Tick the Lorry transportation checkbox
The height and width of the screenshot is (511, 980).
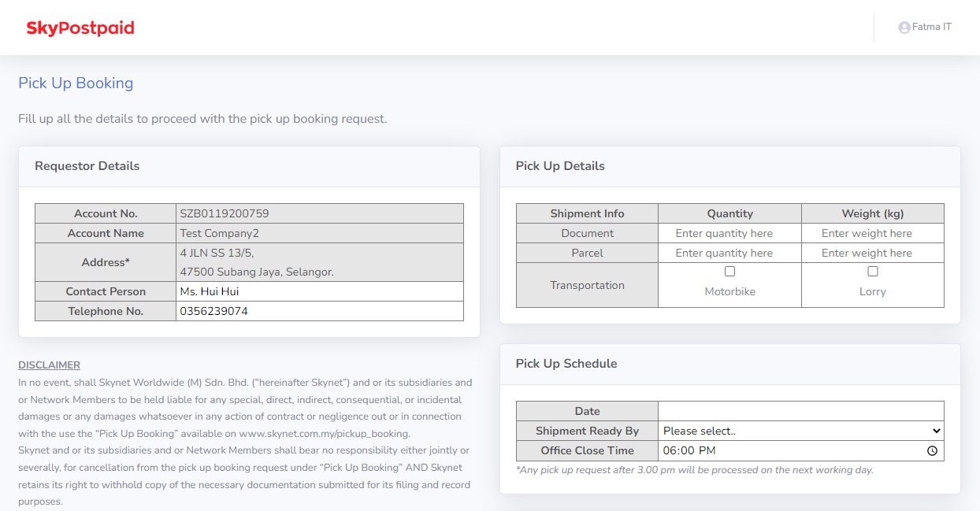point(872,272)
